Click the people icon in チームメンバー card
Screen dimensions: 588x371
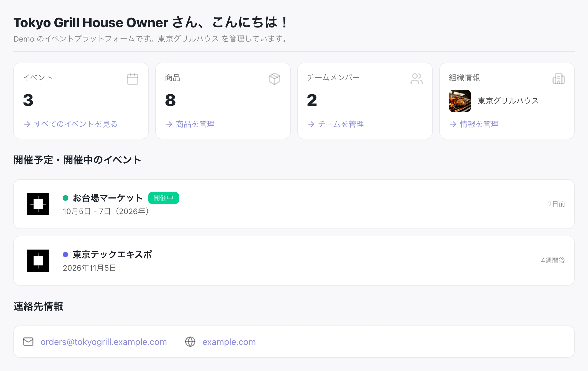pyautogui.click(x=417, y=79)
